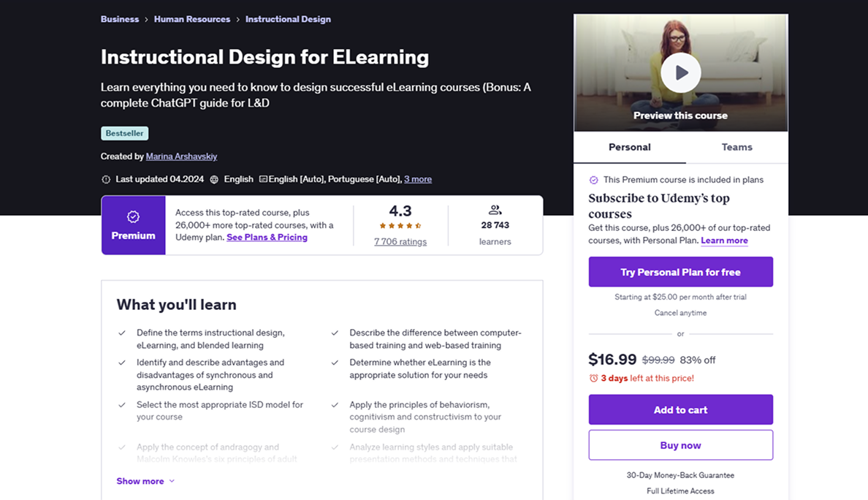
Task: Add the course to cart
Action: coord(680,410)
